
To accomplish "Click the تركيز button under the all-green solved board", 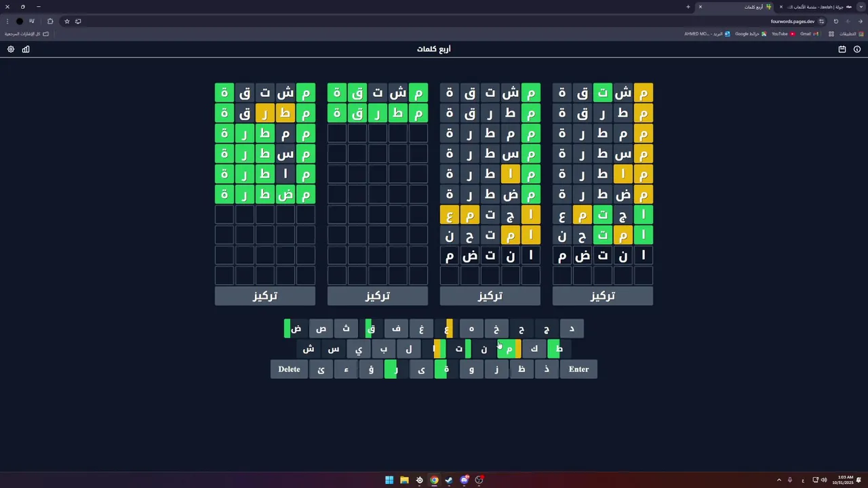I will [265, 296].
